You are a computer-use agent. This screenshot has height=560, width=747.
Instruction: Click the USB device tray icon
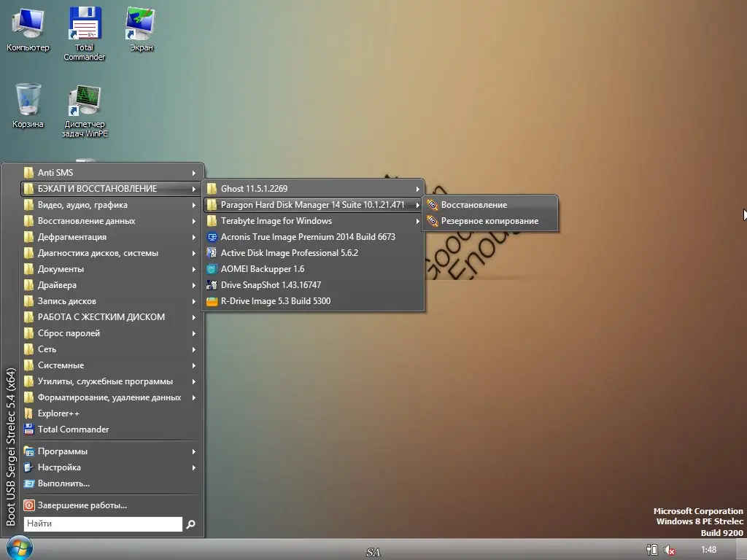click(651, 550)
